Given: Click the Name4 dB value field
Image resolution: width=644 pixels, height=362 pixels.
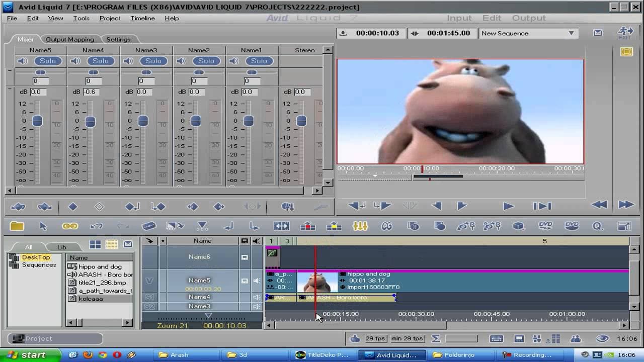Looking at the screenshot, I should [91, 92].
